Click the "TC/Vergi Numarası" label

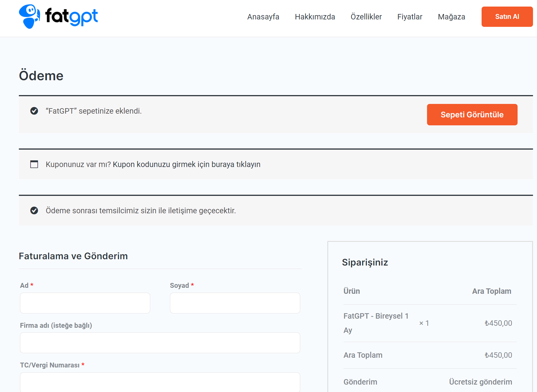[x=50, y=365]
